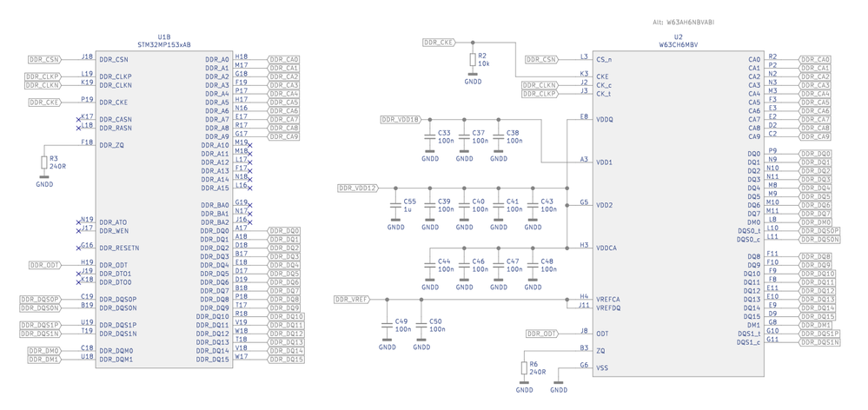Viewport: 868px width, 410px height.
Task: Click no-connect marker on pin G19 DDR_BA0
Action: click(x=249, y=205)
